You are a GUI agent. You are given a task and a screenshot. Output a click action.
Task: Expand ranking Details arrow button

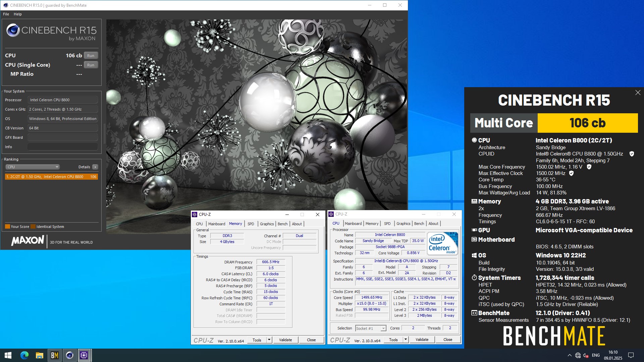tap(95, 167)
